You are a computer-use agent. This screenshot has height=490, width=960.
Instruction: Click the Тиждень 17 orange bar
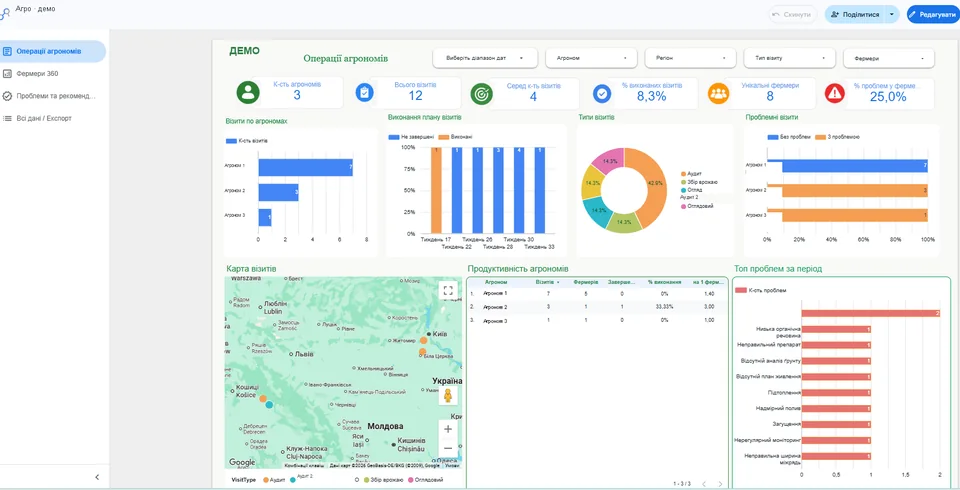point(436,190)
